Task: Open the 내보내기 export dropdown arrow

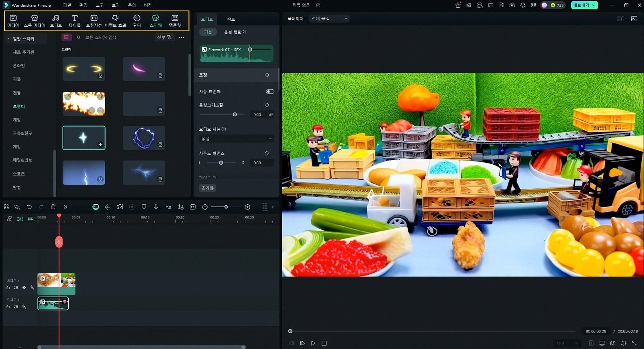Action: coord(594,5)
